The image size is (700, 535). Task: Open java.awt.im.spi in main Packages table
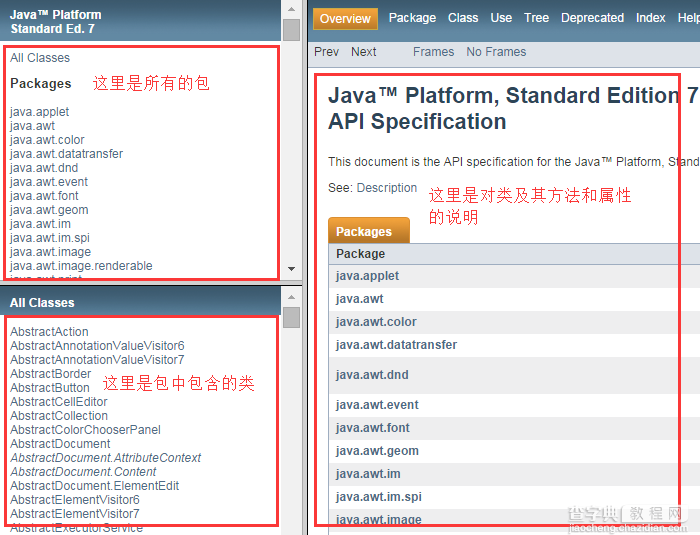(379, 497)
